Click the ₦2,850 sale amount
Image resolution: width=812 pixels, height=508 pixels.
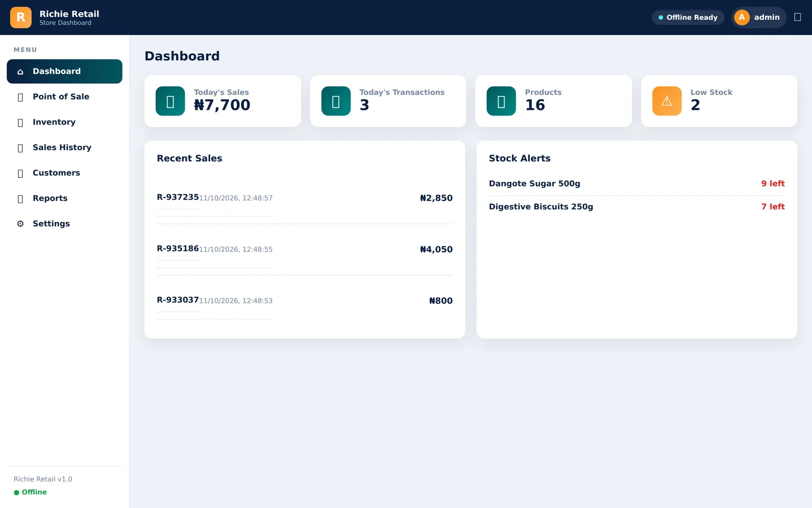tap(436, 198)
